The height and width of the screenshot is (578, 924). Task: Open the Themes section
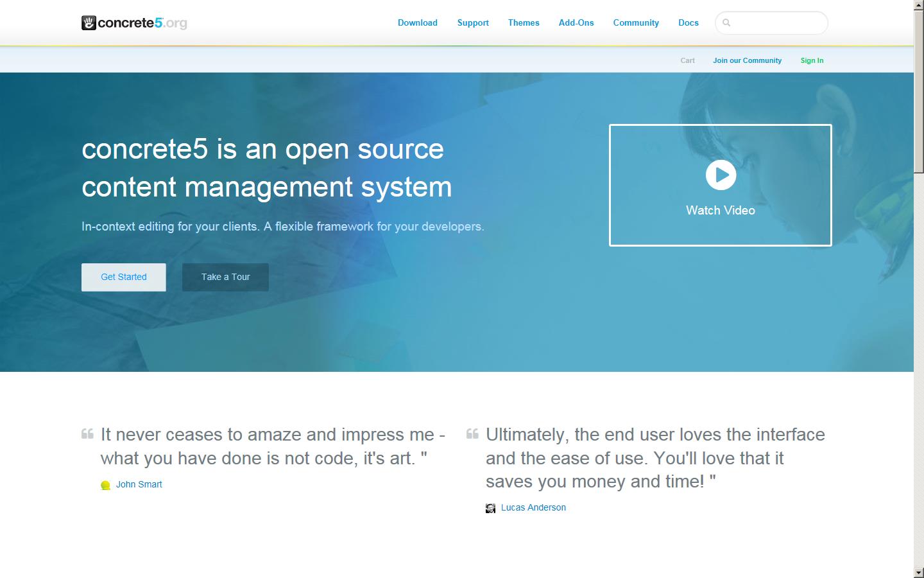pyautogui.click(x=524, y=22)
